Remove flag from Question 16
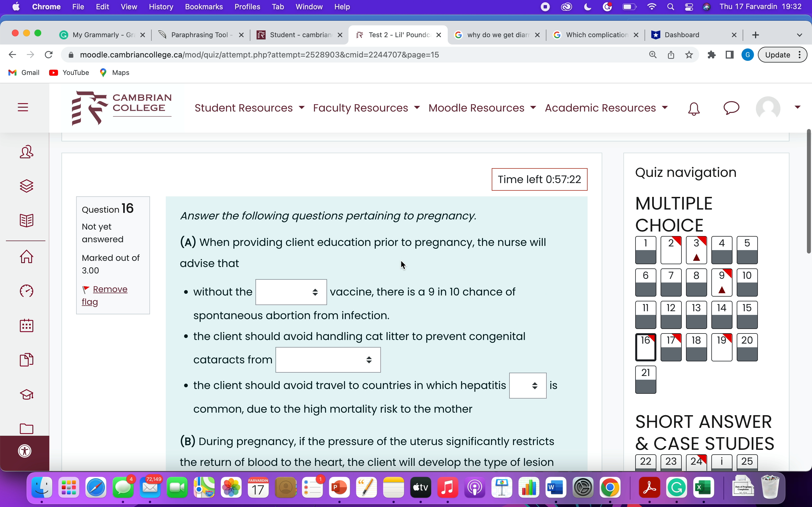This screenshot has width=812, height=507. [x=105, y=295]
